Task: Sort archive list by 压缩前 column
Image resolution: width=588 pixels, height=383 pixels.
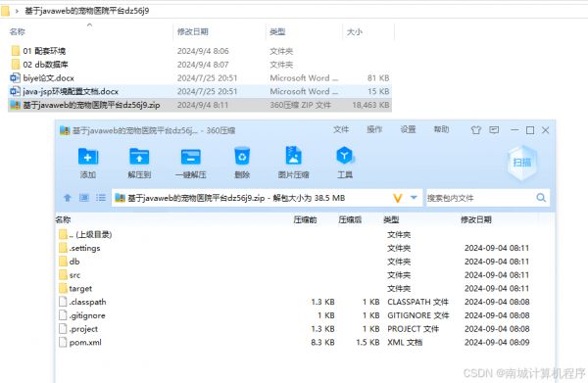Action: point(305,219)
